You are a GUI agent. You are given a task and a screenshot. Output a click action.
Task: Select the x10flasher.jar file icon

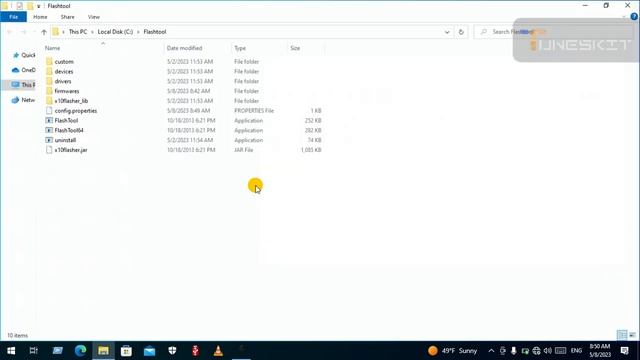(x=49, y=150)
